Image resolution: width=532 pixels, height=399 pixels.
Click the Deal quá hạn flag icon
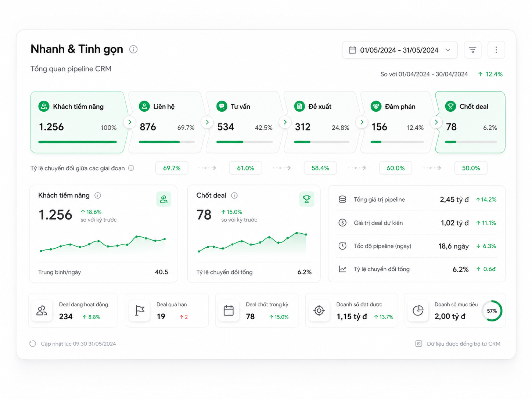[x=140, y=310]
